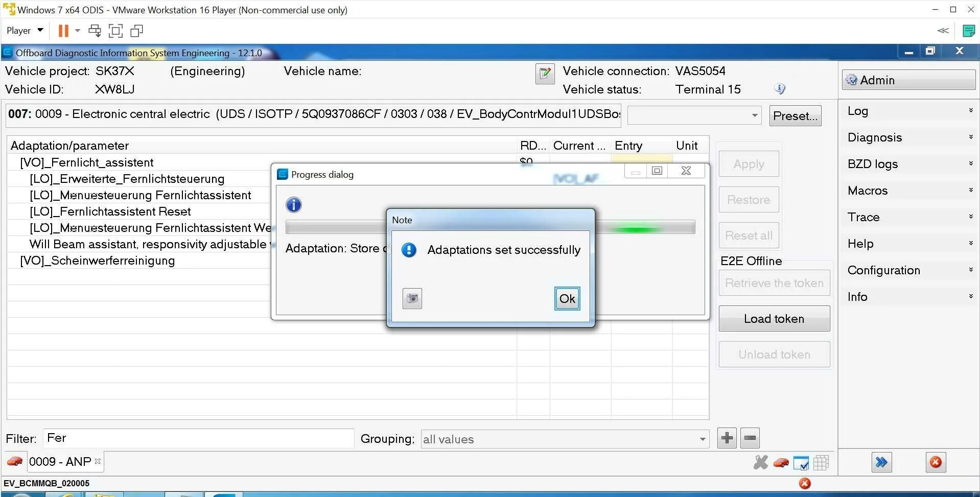Pause the virtual machine
Image resolution: width=980 pixels, height=497 pixels.
pyautogui.click(x=63, y=31)
